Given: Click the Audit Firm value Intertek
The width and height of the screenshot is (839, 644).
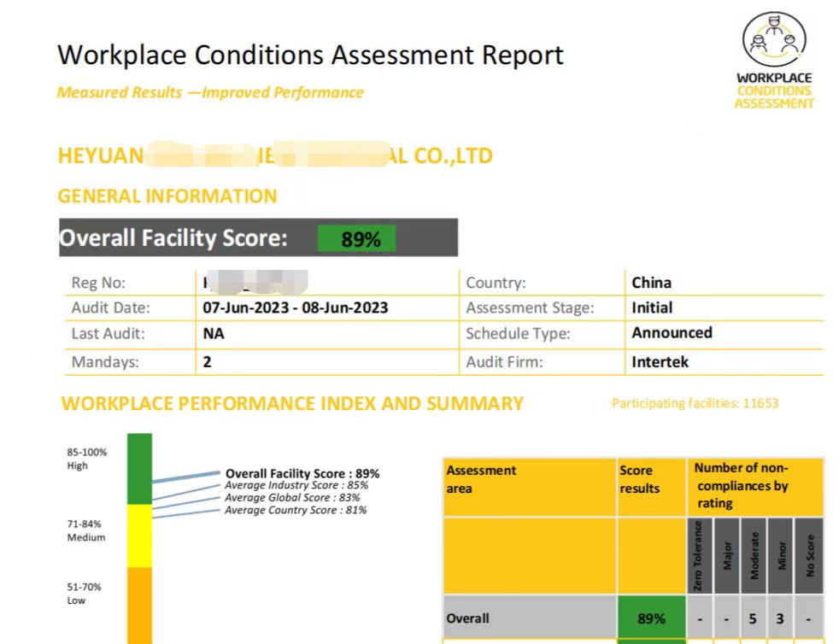Looking at the screenshot, I should pos(660,361).
